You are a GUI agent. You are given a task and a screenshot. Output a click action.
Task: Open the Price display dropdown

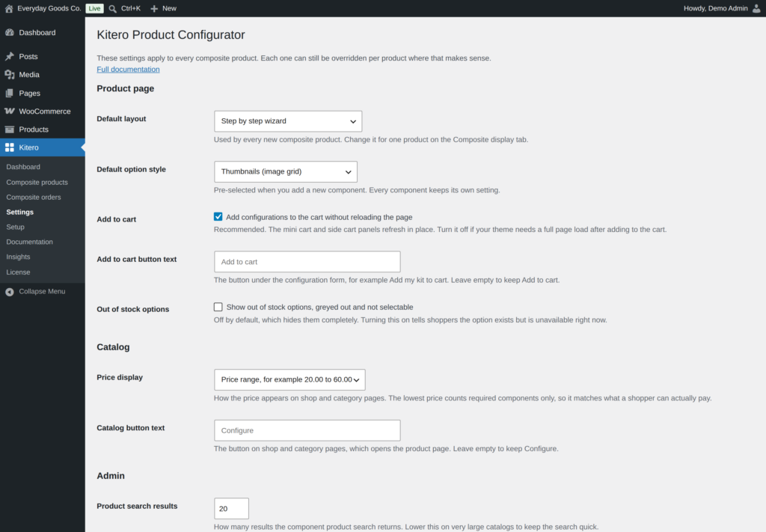289,379
